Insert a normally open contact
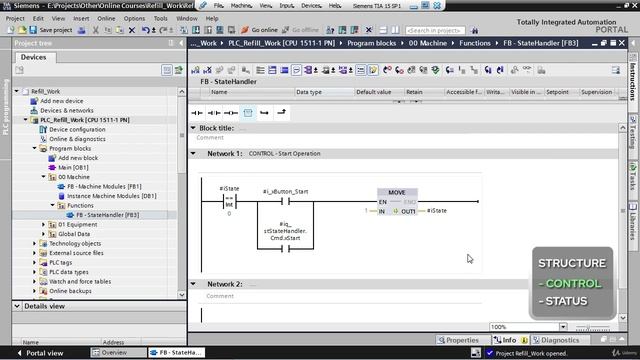This screenshot has height=360, width=640. tap(197, 113)
